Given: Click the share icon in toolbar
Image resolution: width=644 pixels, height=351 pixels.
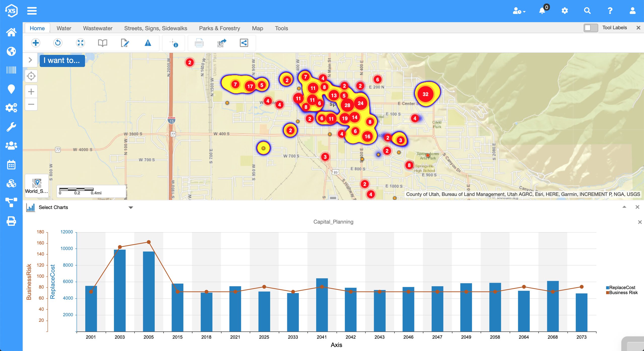Looking at the screenshot, I should [244, 43].
